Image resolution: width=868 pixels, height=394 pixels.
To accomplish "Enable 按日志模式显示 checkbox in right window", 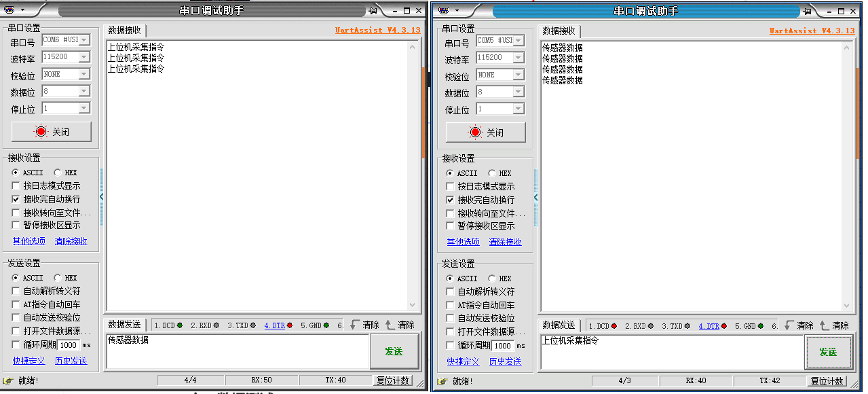I will pos(451,186).
